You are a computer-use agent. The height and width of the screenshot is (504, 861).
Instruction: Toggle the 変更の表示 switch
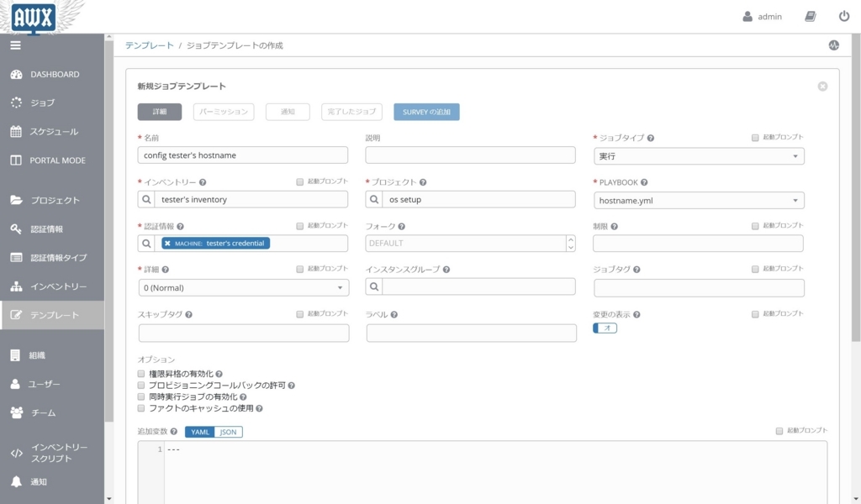tap(605, 328)
